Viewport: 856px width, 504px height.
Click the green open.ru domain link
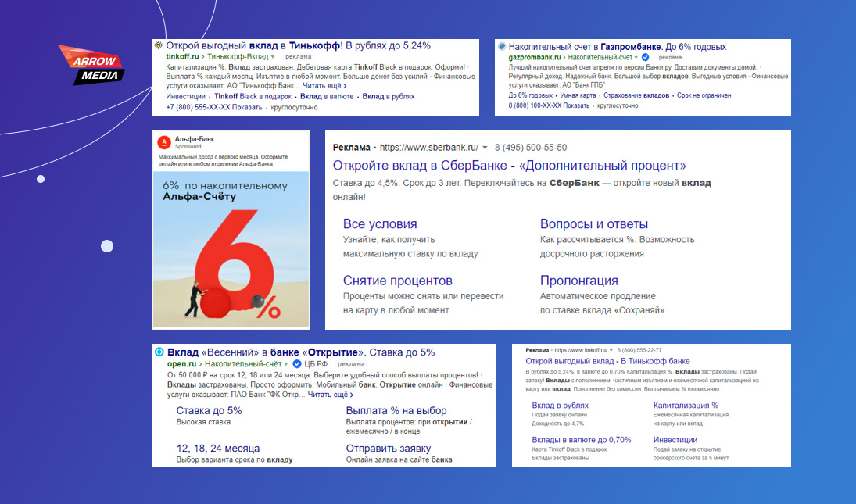(182, 364)
